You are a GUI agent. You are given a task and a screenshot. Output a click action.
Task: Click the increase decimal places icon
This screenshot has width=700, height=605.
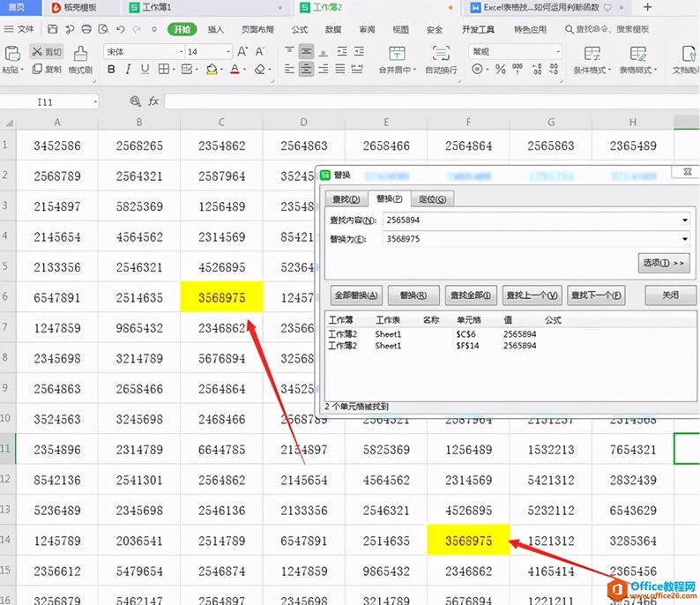[537, 69]
